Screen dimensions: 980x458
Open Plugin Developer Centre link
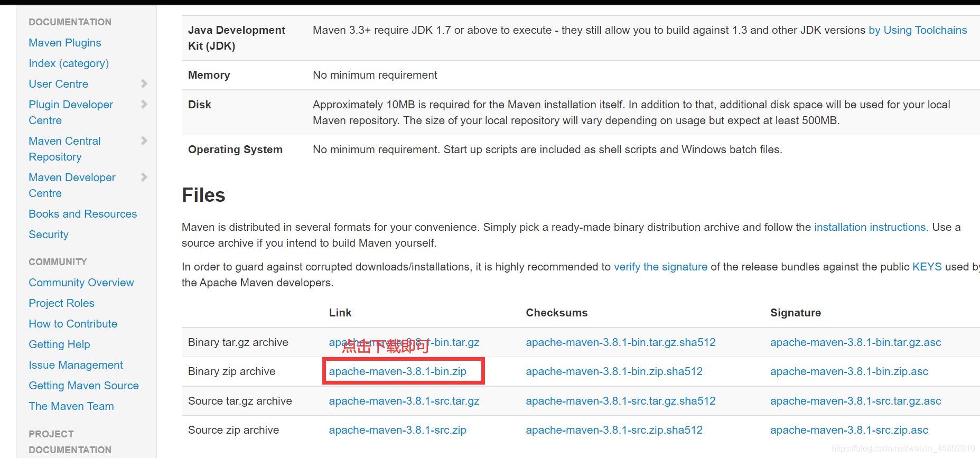(71, 112)
